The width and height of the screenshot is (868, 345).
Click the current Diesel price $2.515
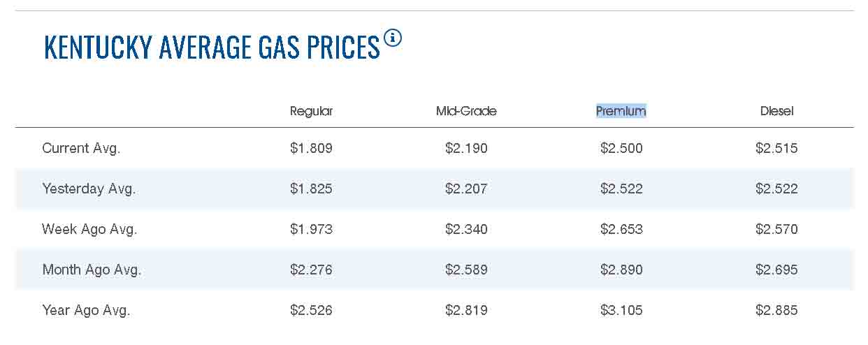click(776, 148)
